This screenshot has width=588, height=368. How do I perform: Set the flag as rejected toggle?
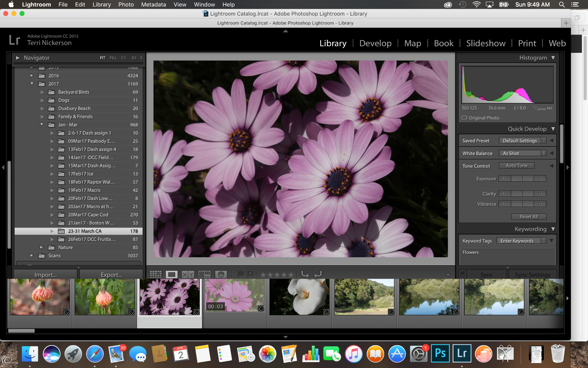point(250,274)
